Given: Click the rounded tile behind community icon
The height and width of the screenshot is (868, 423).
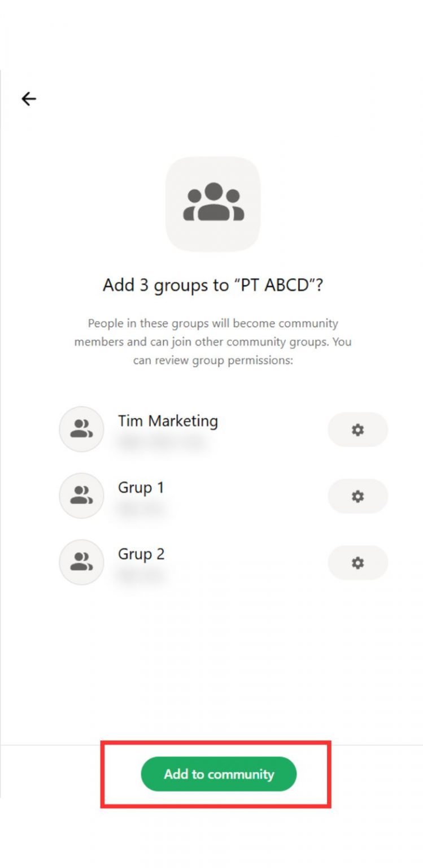Looking at the screenshot, I should pyautogui.click(x=213, y=204).
